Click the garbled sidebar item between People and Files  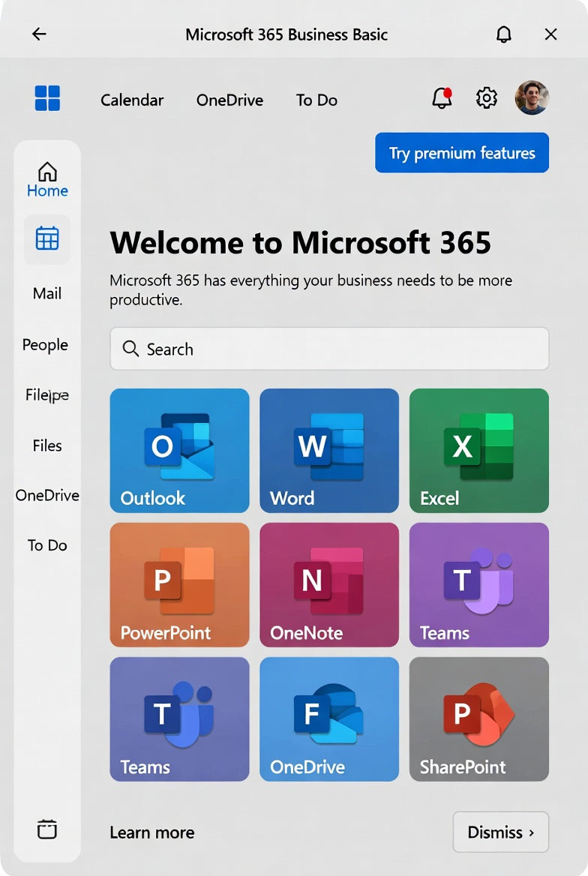[47, 395]
